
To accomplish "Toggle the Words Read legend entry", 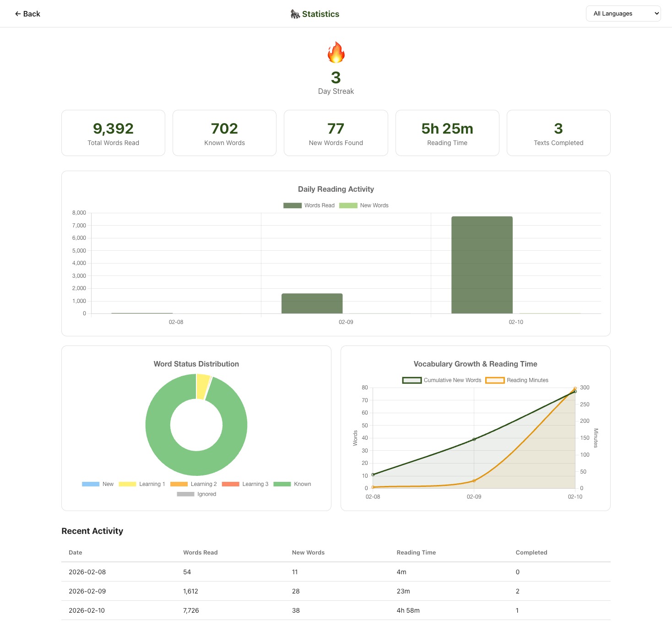I will click(309, 205).
